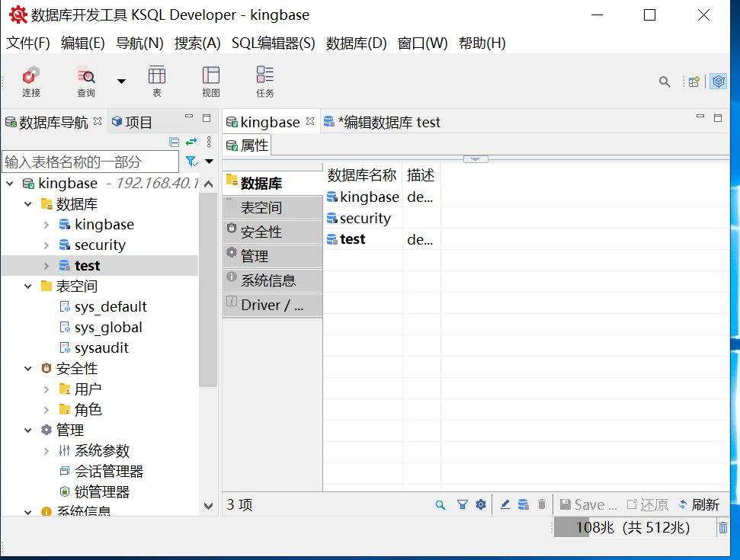The width and height of the screenshot is (740, 560).
Task: Click the search magnifier icon top right
Action: pyautogui.click(x=664, y=81)
